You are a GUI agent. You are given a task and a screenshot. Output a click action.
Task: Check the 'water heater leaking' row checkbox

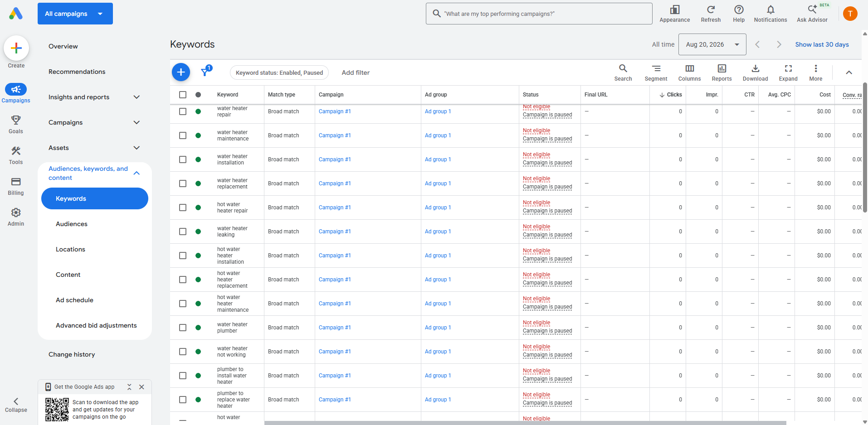tap(183, 232)
